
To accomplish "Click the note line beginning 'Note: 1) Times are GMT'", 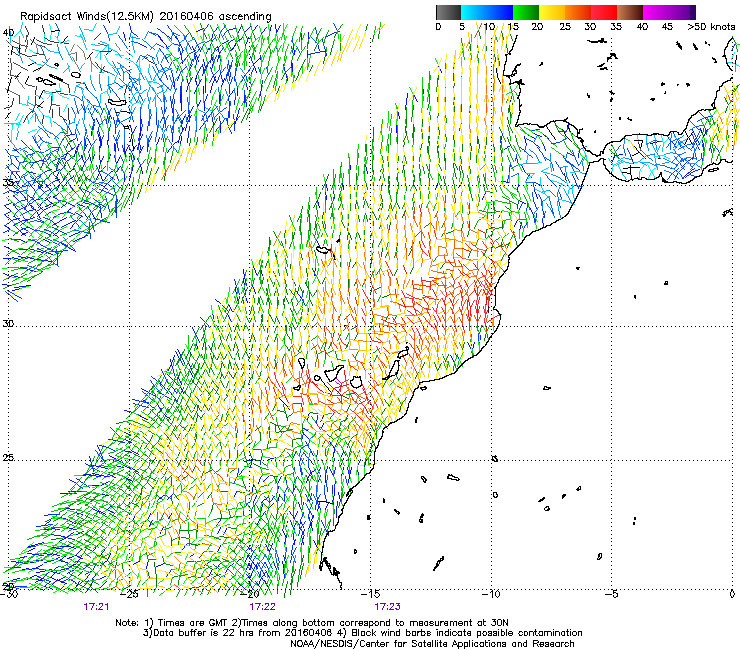I will (x=312, y=623).
